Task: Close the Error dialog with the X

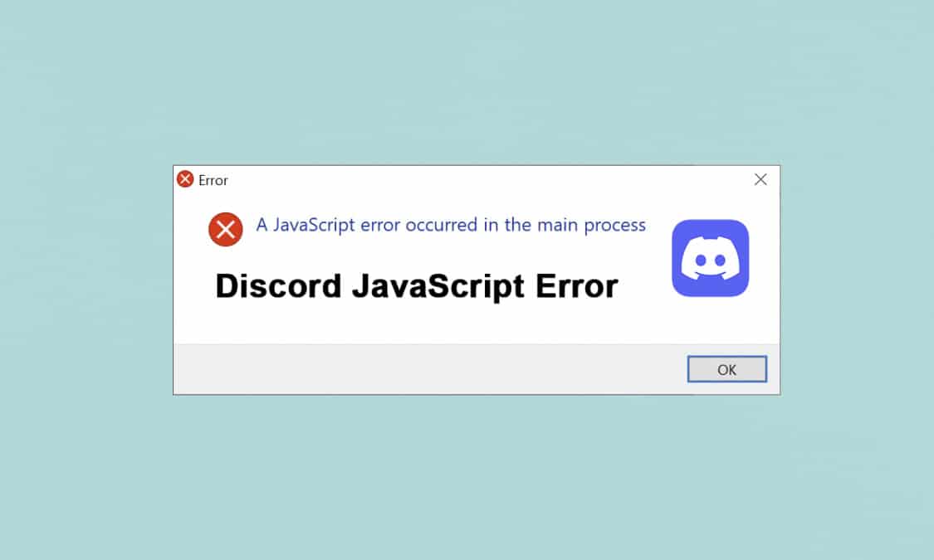Action: [760, 180]
